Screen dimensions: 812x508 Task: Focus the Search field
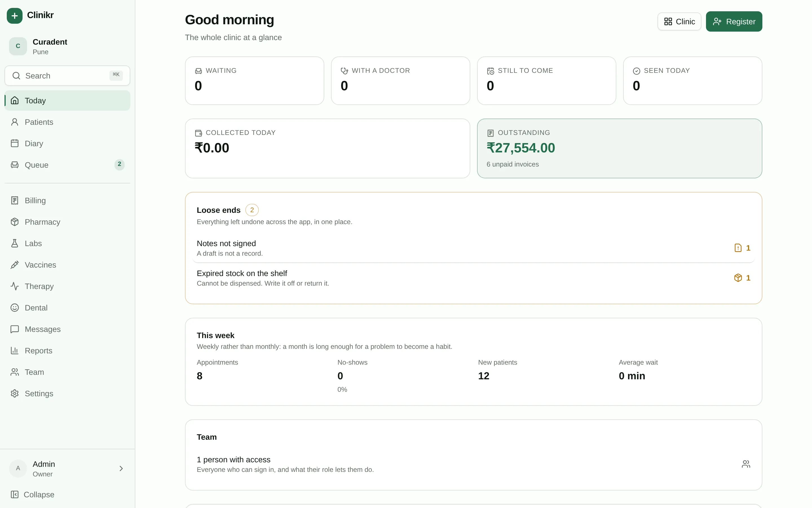coord(67,76)
